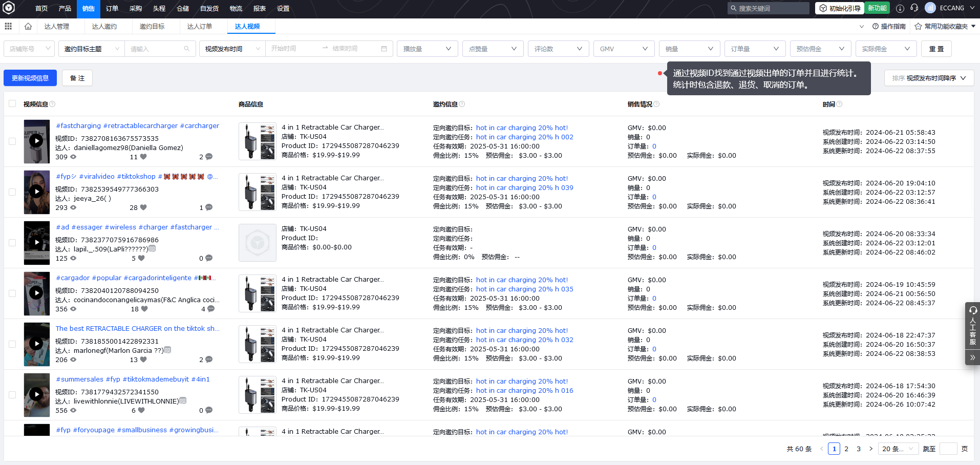Image resolution: width=980 pixels, height=465 pixels.
Task: Go to page 2 in the pagination
Action: 846,448
